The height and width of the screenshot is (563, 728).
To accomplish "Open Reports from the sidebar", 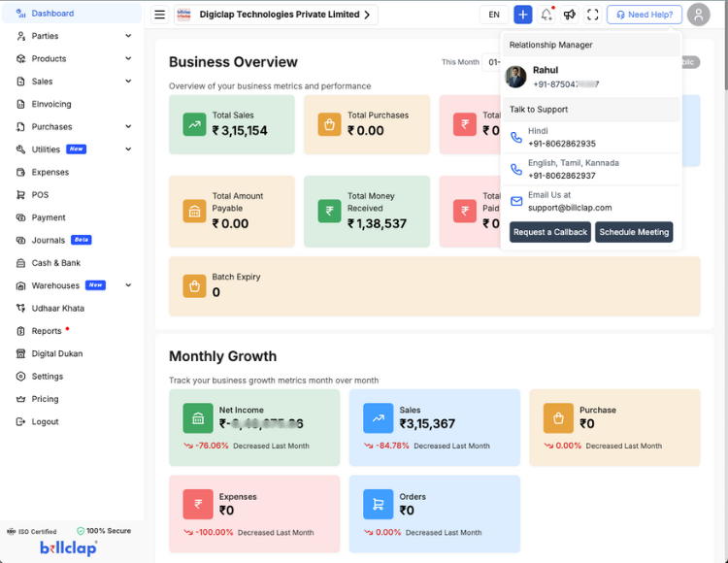I will [x=46, y=331].
